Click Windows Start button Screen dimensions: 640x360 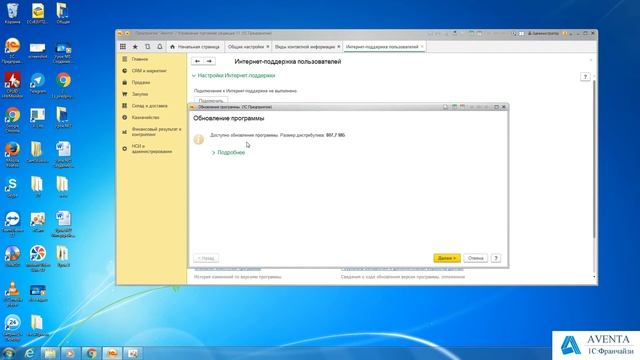(x=8, y=353)
